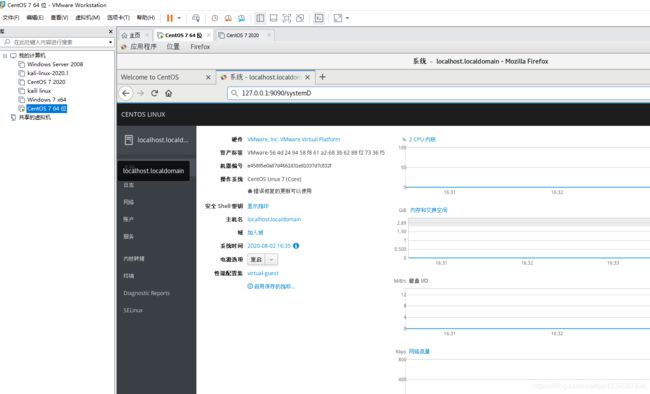Open the library search dropdown arrow
This screenshot has width=650, height=394.
(x=110, y=42)
